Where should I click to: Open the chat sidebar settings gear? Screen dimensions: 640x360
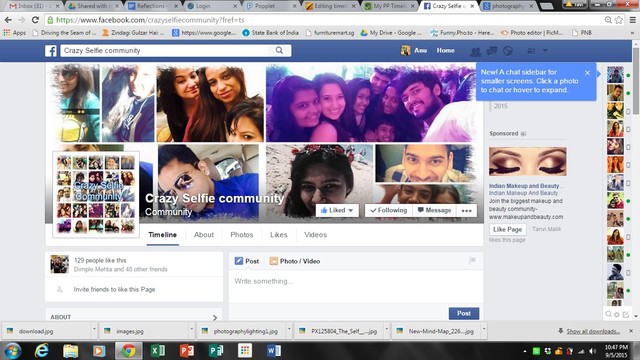pyautogui.click(x=617, y=314)
